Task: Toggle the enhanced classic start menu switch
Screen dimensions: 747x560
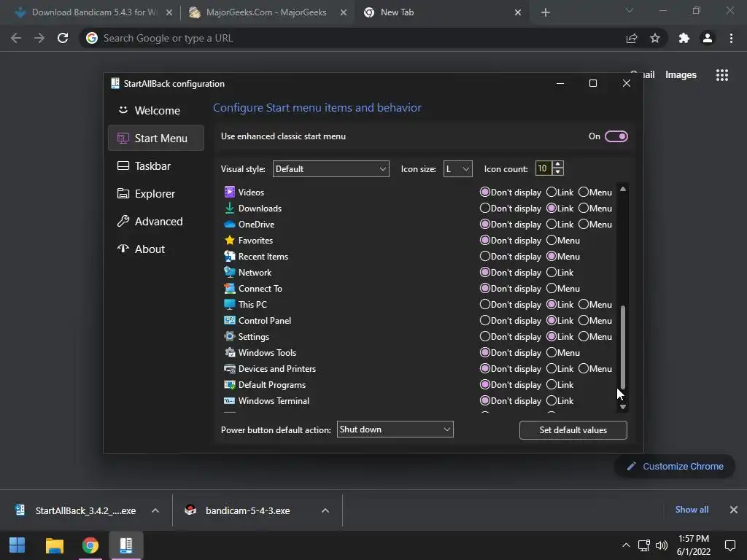Action: tap(616, 136)
